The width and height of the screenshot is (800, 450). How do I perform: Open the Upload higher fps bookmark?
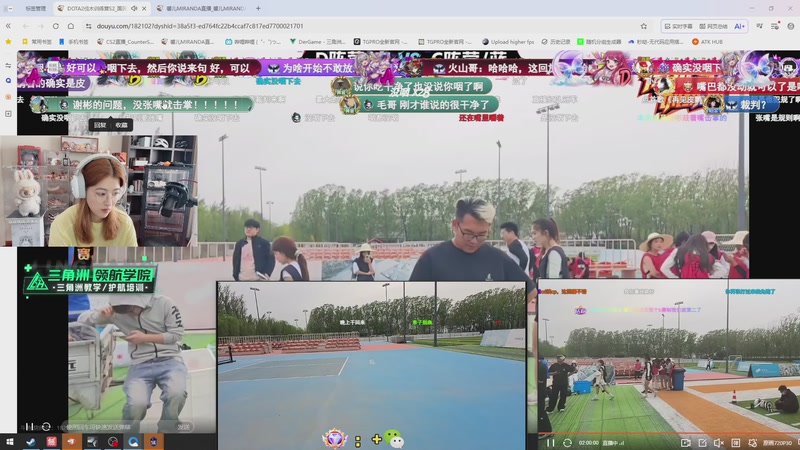point(508,42)
